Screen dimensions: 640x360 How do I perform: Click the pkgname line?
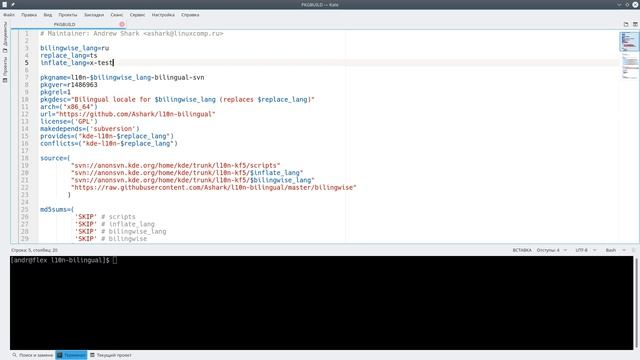(122, 78)
